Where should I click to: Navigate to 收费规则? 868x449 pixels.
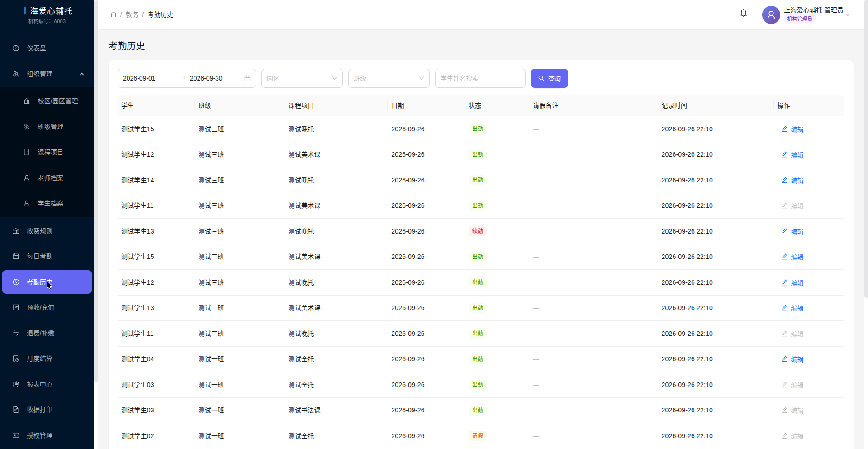(x=47, y=231)
